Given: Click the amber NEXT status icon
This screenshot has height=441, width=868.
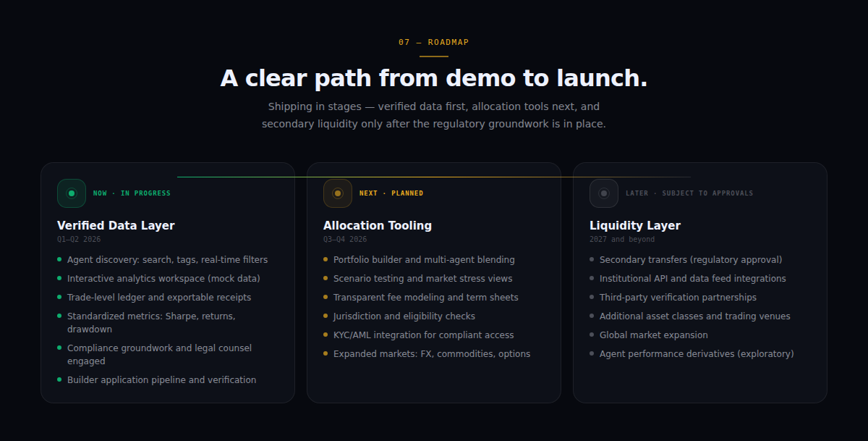Looking at the screenshot, I should pos(337,193).
